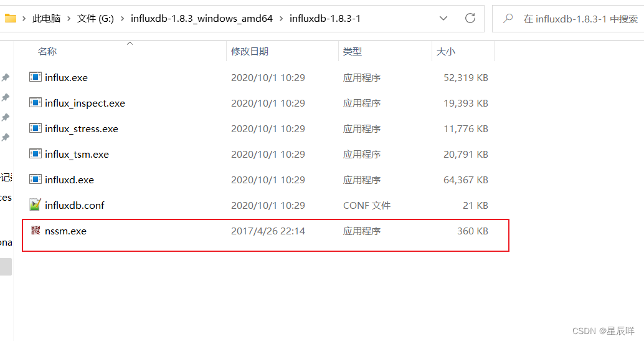644x341 pixels.
Task: Click size value 11,776 KB
Action: coord(466,128)
